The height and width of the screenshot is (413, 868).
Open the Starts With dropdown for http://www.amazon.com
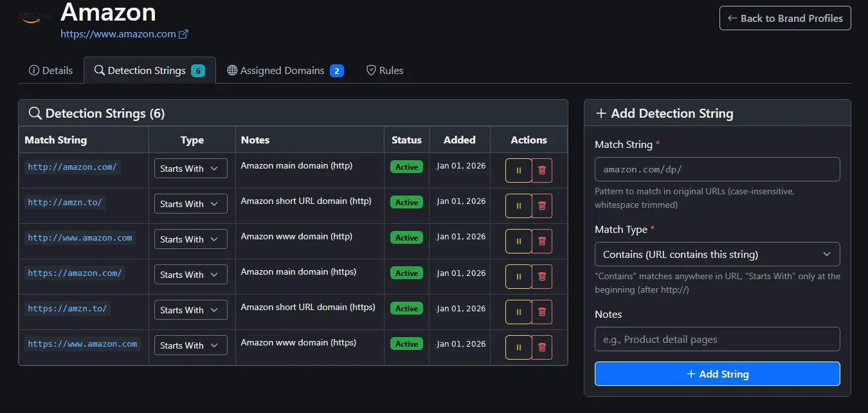click(x=190, y=239)
